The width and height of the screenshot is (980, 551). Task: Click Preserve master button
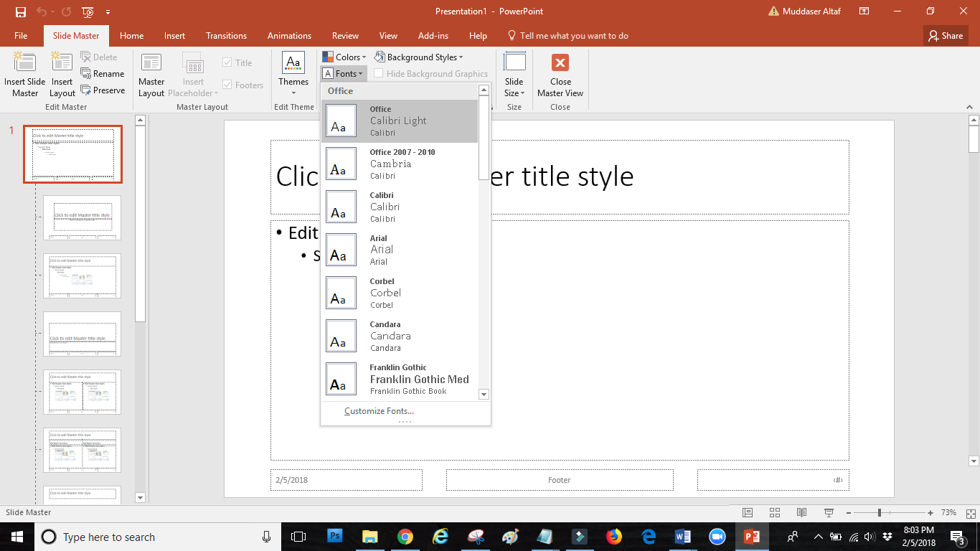(103, 90)
